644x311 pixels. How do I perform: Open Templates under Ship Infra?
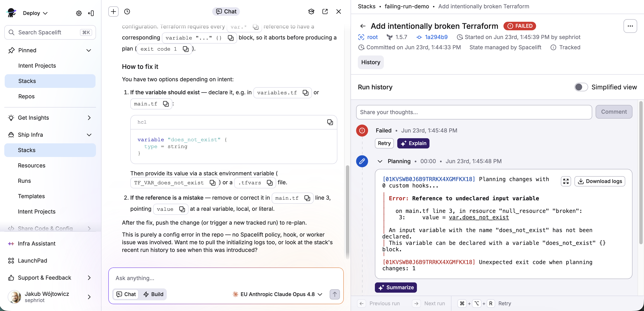point(50,196)
